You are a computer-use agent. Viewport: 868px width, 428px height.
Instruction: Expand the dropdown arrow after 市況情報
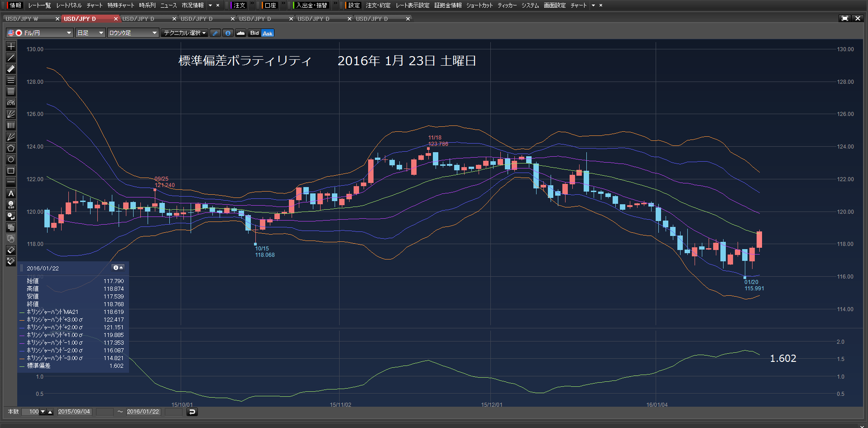210,5
